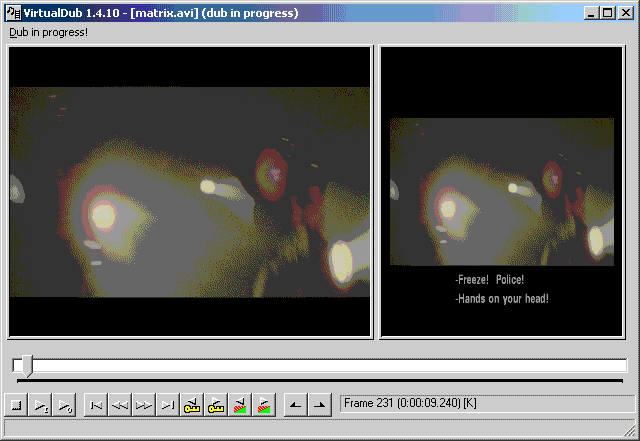Set the selection end mark-out
The height and width of the screenshot is (441, 640).
tap(320, 405)
